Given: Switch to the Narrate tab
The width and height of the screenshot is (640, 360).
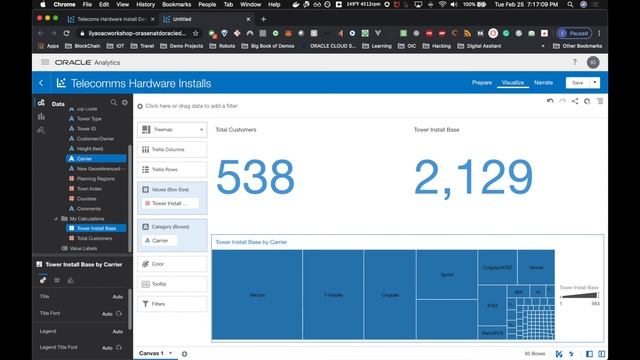Looking at the screenshot, I should point(543,82).
